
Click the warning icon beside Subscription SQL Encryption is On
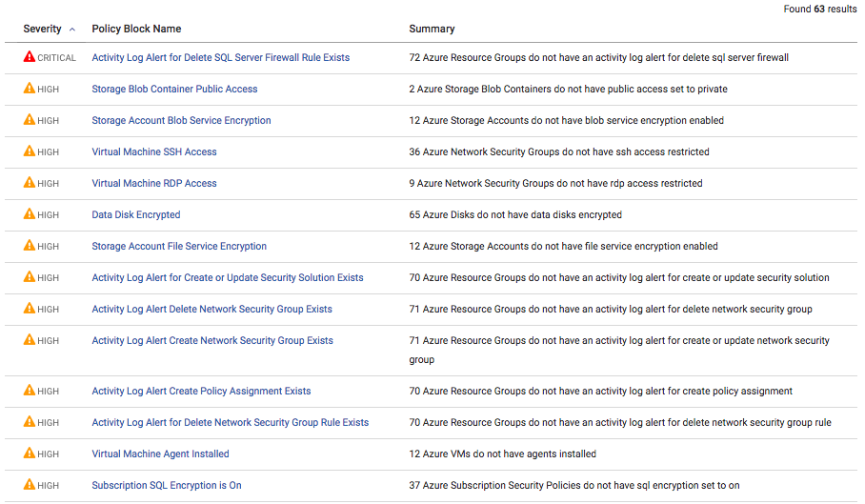(x=29, y=485)
